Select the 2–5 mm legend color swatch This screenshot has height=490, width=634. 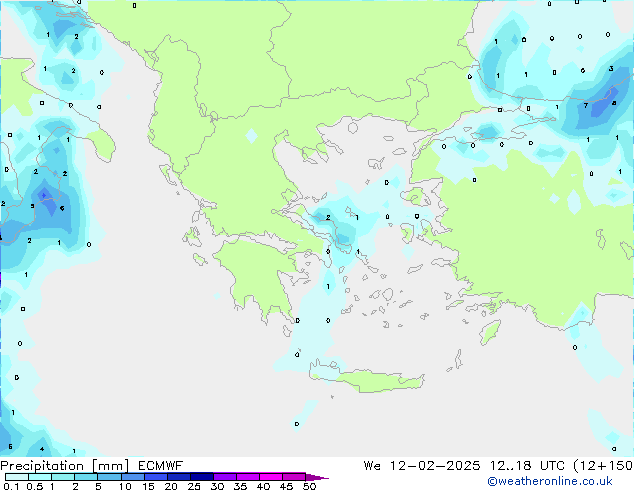pyautogui.click(x=86, y=477)
